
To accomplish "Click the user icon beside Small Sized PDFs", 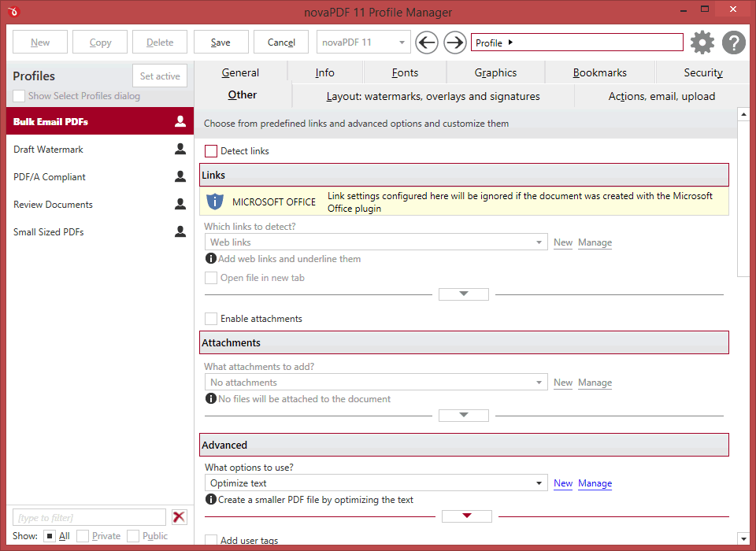I will (x=180, y=231).
